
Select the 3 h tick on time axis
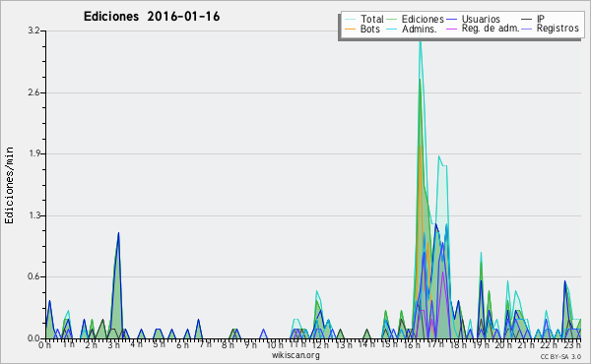114,344
